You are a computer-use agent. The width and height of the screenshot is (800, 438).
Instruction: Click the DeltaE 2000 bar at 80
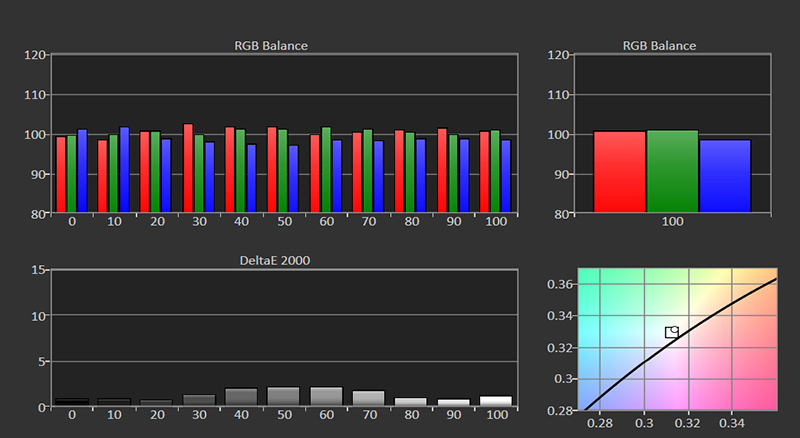click(411, 402)
